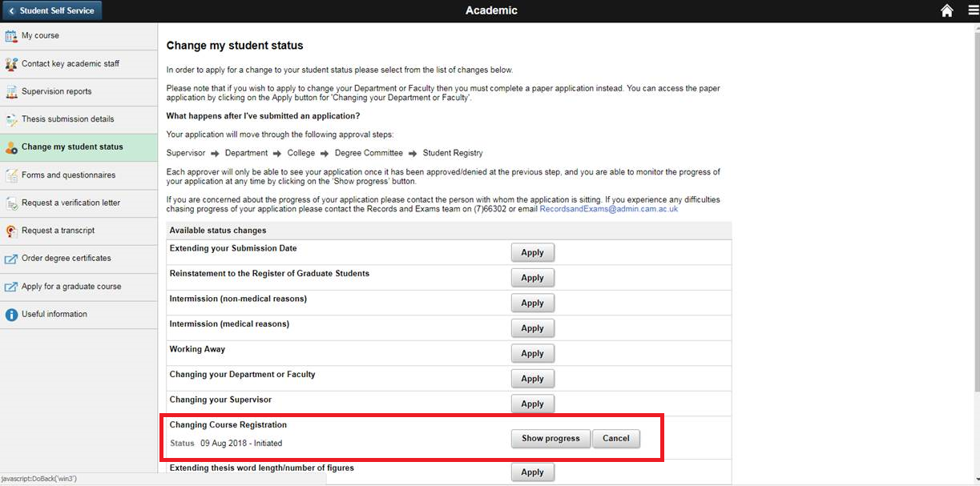
Task: Click the Request a verification letter icon
Action: [11, 203]
